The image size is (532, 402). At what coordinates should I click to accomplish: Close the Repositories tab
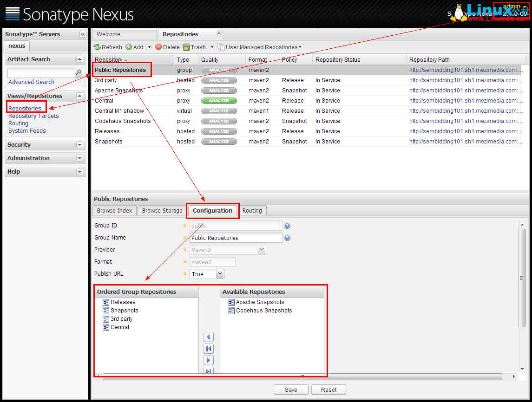pos(219,33)
